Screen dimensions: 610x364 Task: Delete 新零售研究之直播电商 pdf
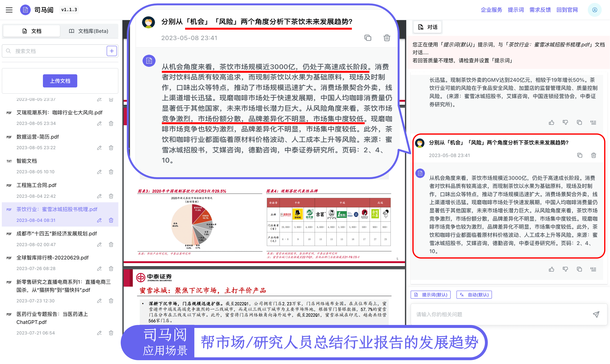(x=111, y=301)
